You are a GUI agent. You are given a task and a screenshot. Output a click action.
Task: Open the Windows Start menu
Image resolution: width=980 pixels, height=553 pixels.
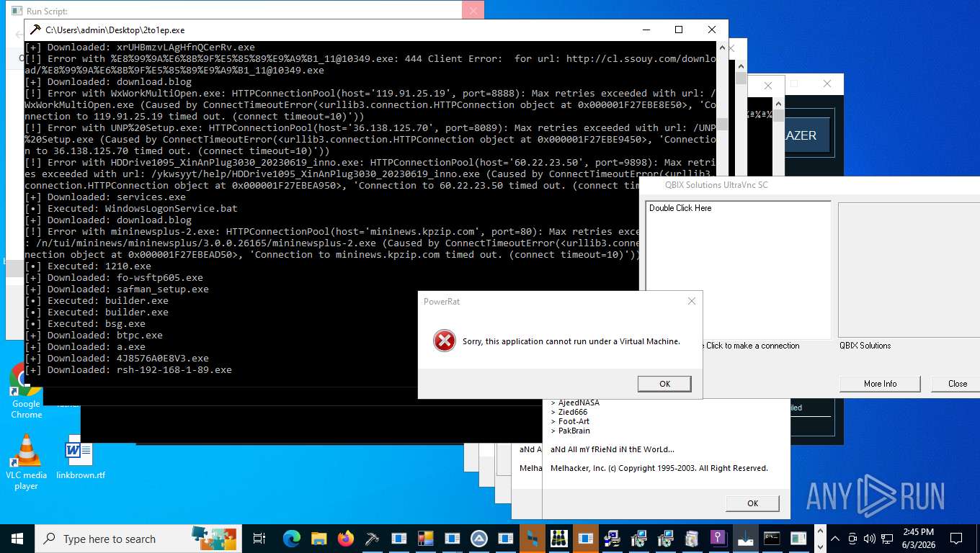(17, 539)
